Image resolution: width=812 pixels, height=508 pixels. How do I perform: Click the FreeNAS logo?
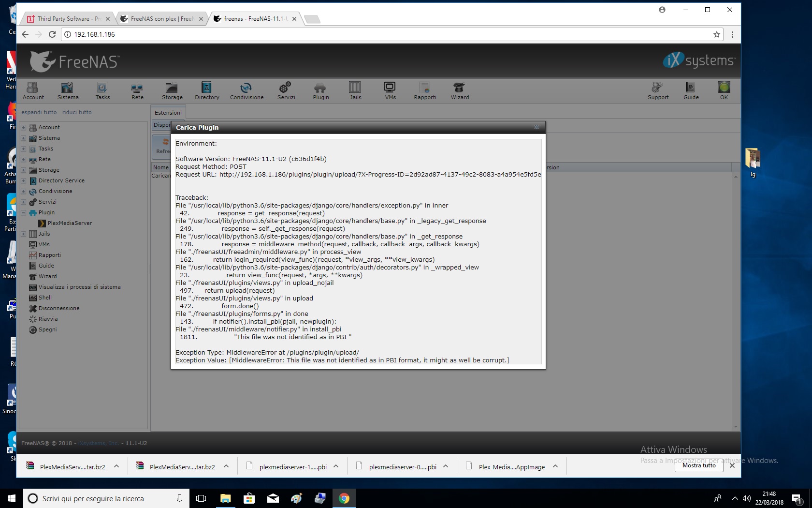pos(75,61)
